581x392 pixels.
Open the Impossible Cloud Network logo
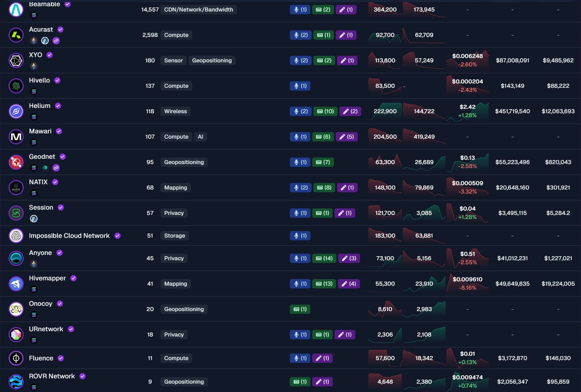(x=16, y=236)
